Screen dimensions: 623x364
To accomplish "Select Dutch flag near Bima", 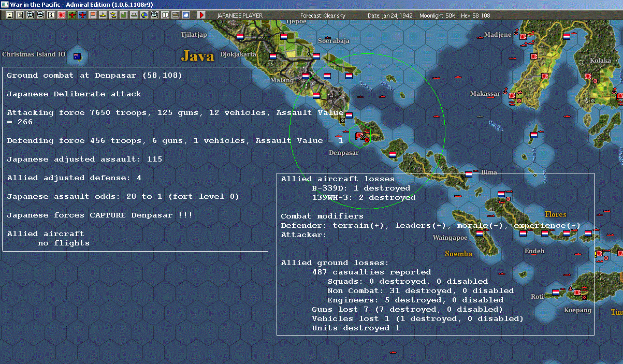I will 469,174.
